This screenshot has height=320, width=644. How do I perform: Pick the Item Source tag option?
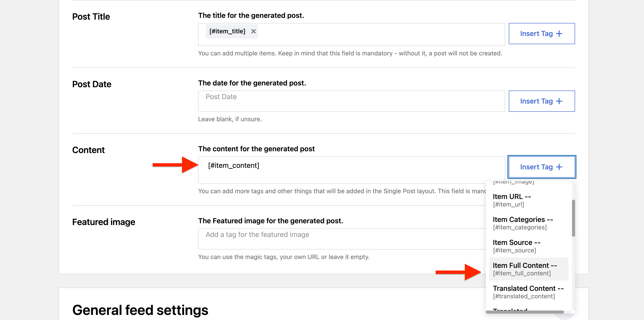pyautogui.click(x=516, y=246)
